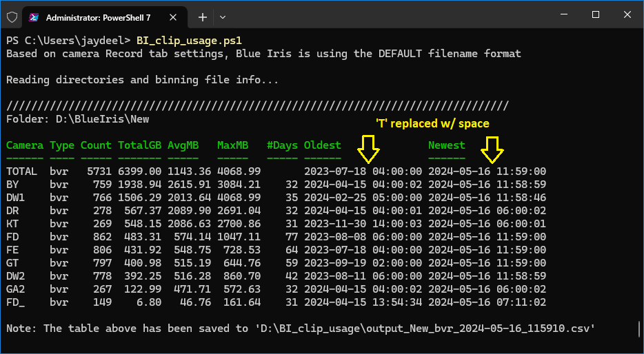The image size is (644, 354).
Task: Click the DW1 camera row
Action: pos(276,198)
